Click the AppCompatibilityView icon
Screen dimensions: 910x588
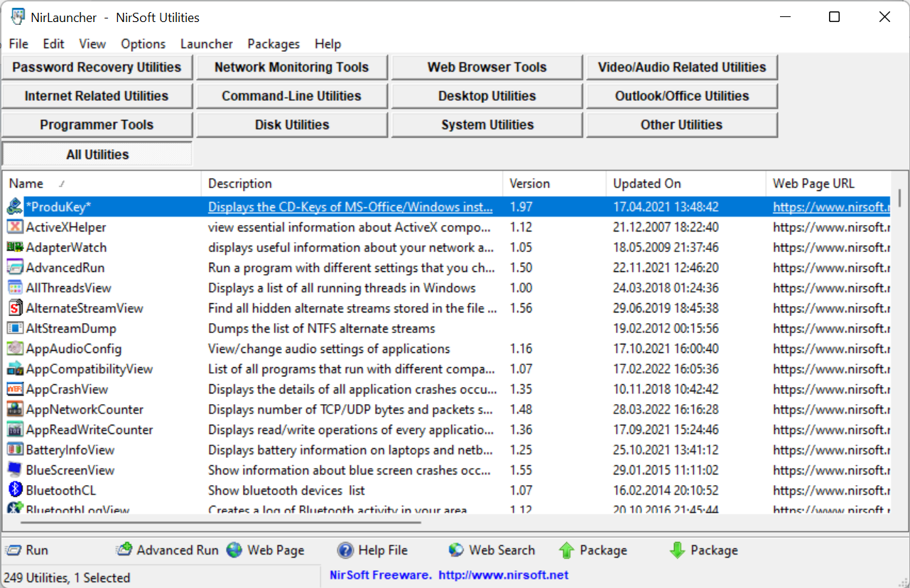point(15,369)
